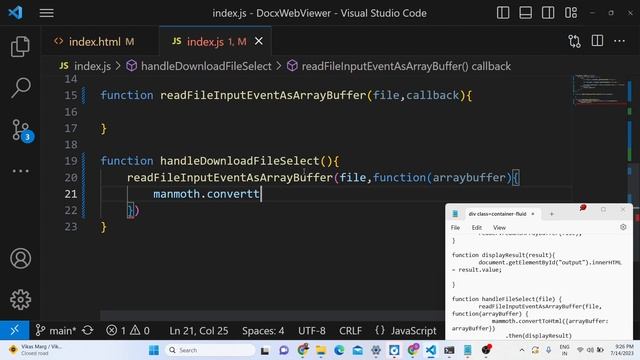
Task: Click the Windows Start button
Action: [x=154, y=350]
